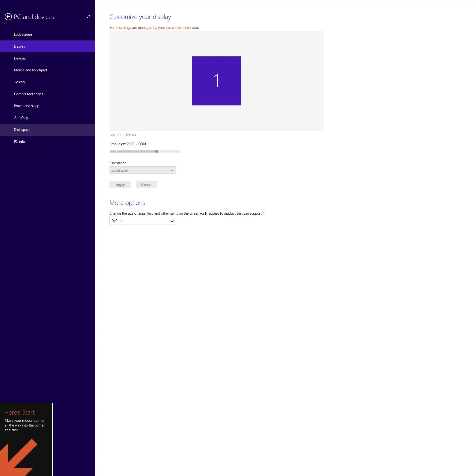Expand the Orientation Landscape dropdown

pos(143,170)
